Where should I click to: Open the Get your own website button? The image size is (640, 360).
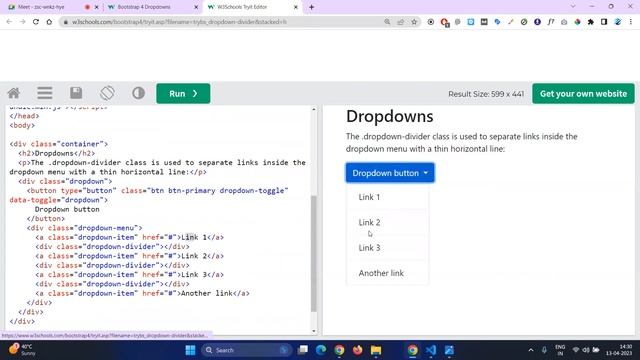(x=583, y=93)
